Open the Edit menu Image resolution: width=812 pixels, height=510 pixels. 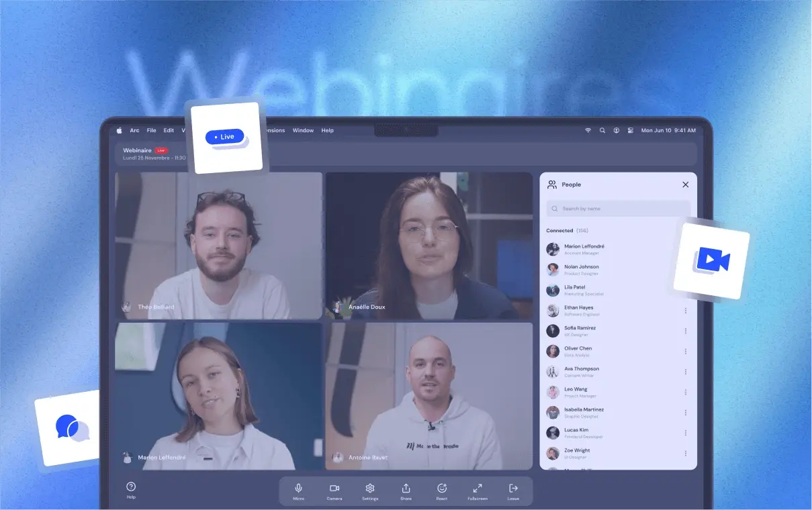pos(169,130)
